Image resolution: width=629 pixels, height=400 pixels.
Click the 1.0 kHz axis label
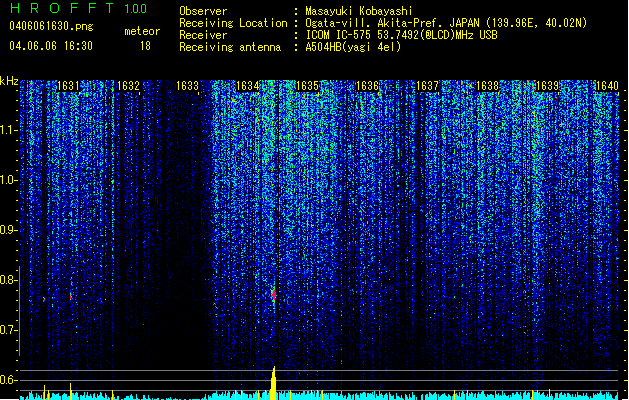pos(8,180)
